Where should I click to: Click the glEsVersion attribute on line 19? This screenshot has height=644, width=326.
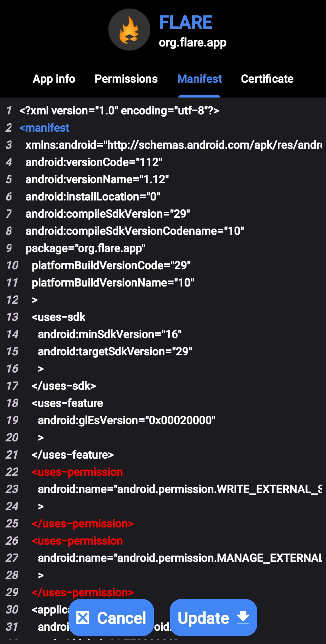(x=126, y=420)
